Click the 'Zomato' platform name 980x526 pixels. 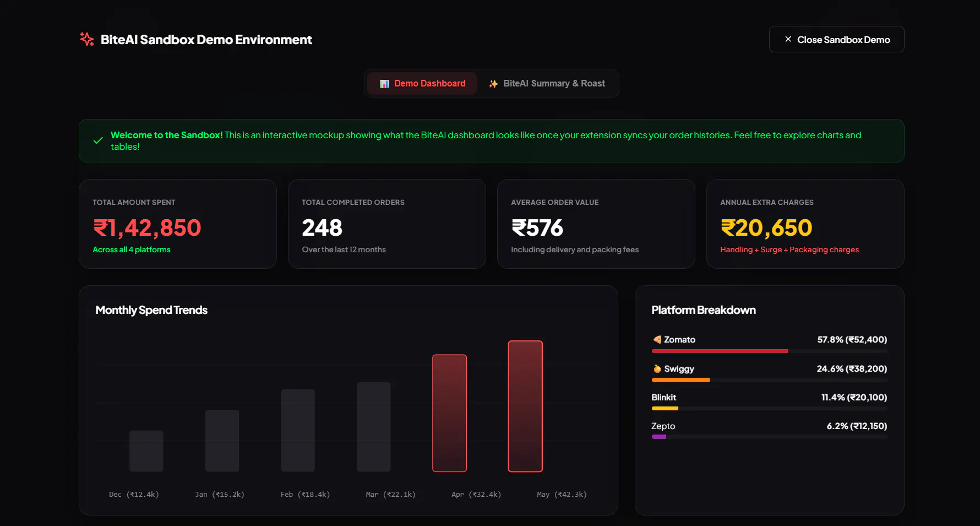click(x=679, y=339)
